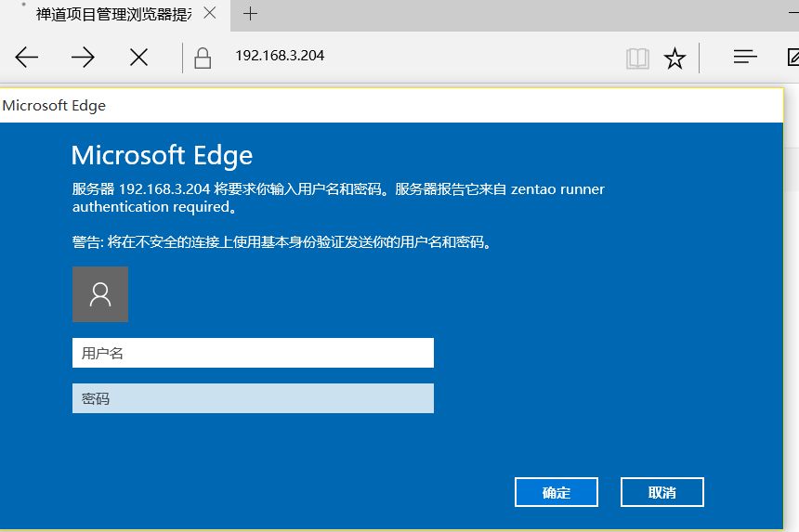Click the 密码 input field
The height and width of the screenshot is (532, 799).
(x=253, y=398)
